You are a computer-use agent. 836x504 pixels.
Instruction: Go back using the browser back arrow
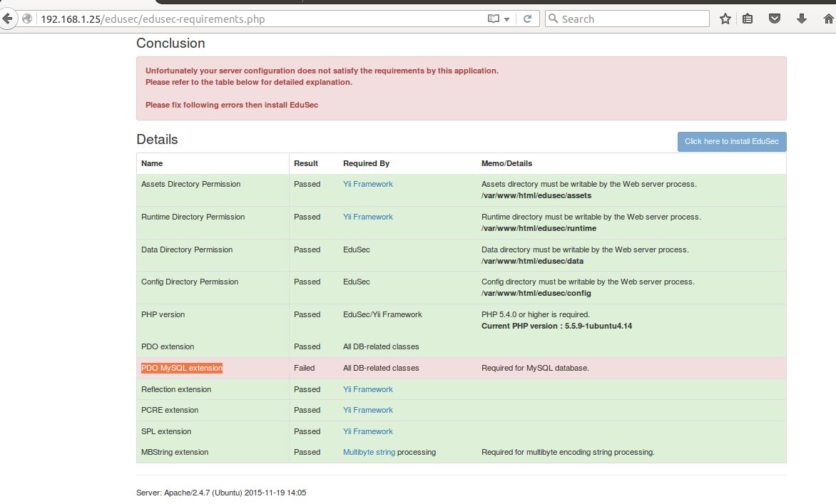click(7, 19)
